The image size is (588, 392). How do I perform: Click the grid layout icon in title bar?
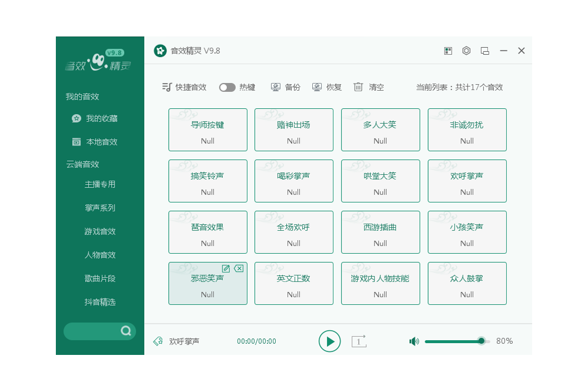[x=448, y=51]
